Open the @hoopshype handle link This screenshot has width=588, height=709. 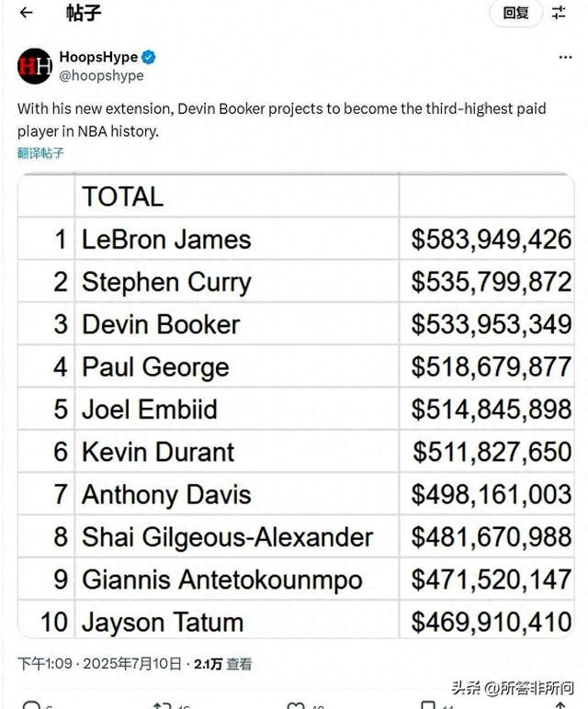101,75
